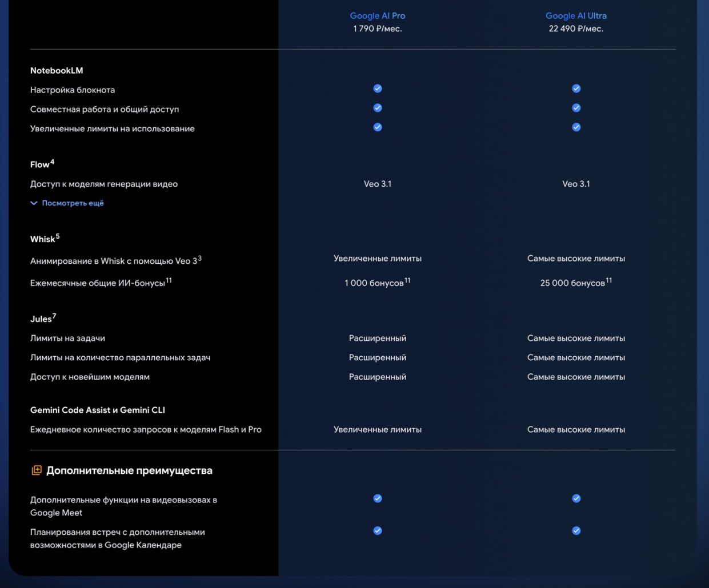Click 'Veo 3.1' in the Pro column
The height and width of the screenshot is (588, 709).
point(378,184)
